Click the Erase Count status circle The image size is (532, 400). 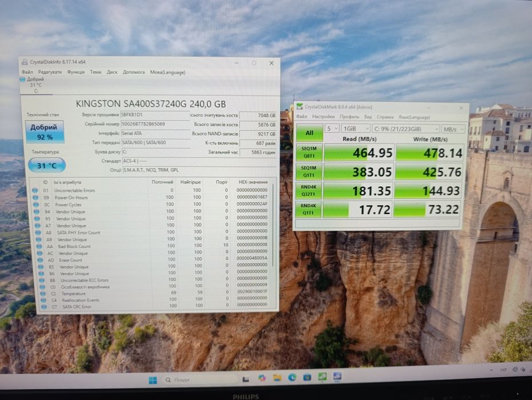tap(41, 260)
